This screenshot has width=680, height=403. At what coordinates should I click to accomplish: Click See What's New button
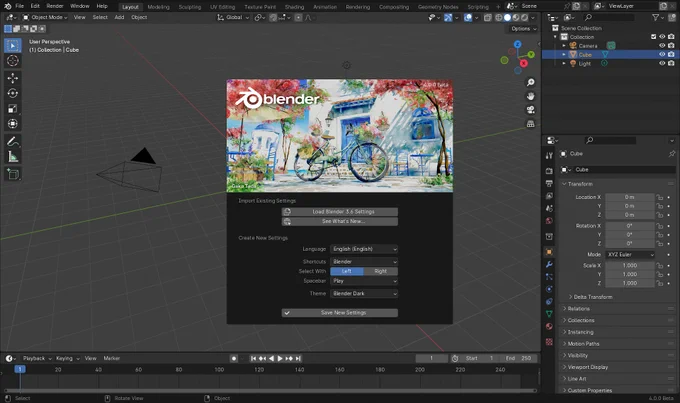pyautogui.click(x=340, y=221)
